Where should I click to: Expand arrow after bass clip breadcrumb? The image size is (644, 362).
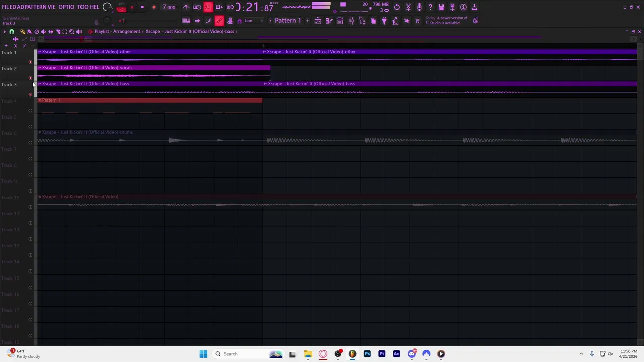pyautogui.click(x=237, y=31)
